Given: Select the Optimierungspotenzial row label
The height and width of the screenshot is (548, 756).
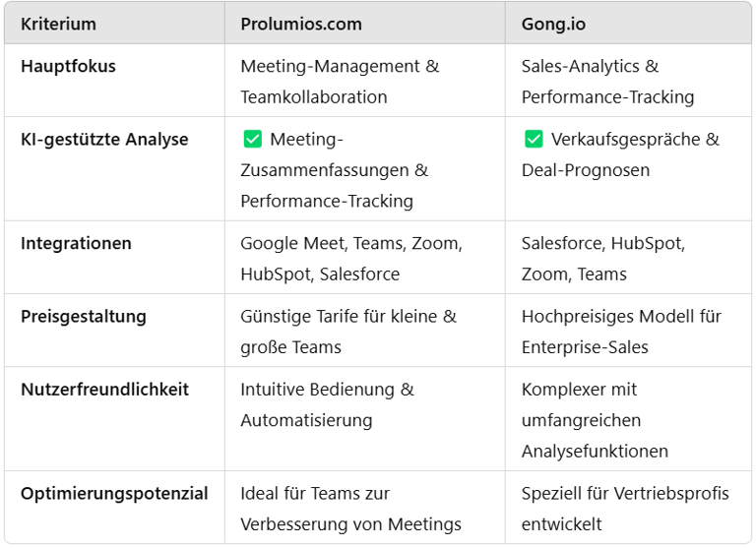Looking at the screenshot, I should [114, 494].
